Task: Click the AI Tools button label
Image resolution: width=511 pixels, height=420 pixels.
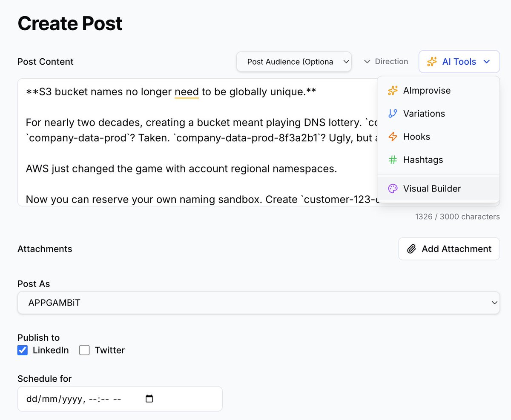Action: [x=459, y=62]
